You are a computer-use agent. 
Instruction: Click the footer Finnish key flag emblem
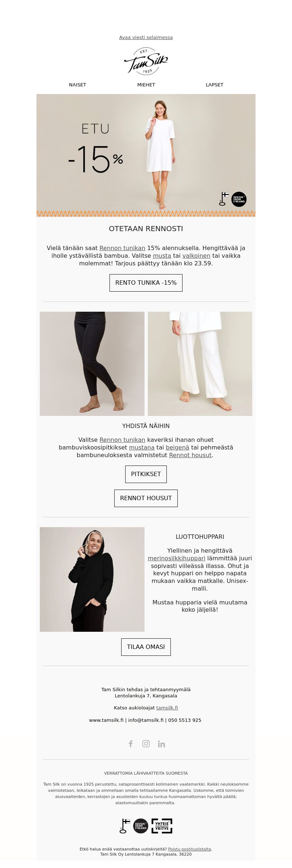[125, 826]
